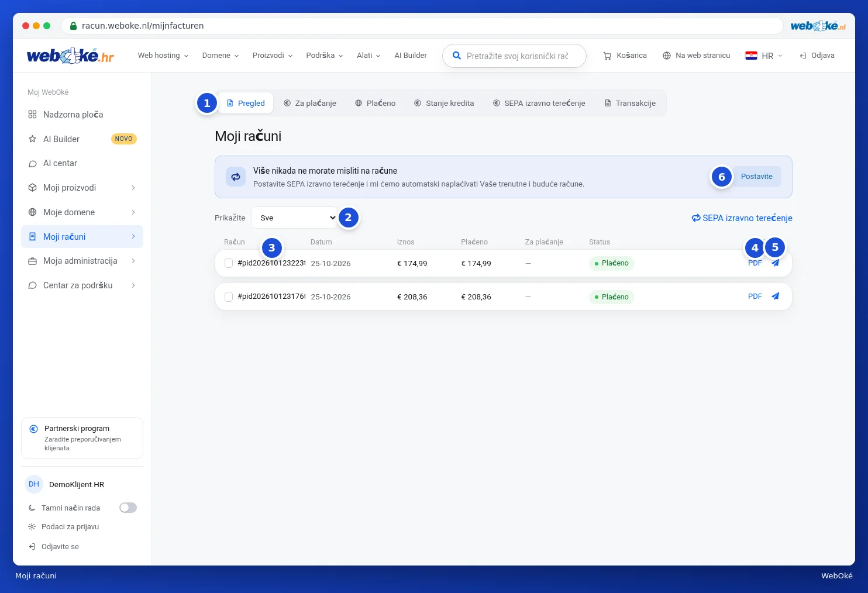Click the Partnerski program euro icon
Screen dimensions: 868x593
(34, 429)
